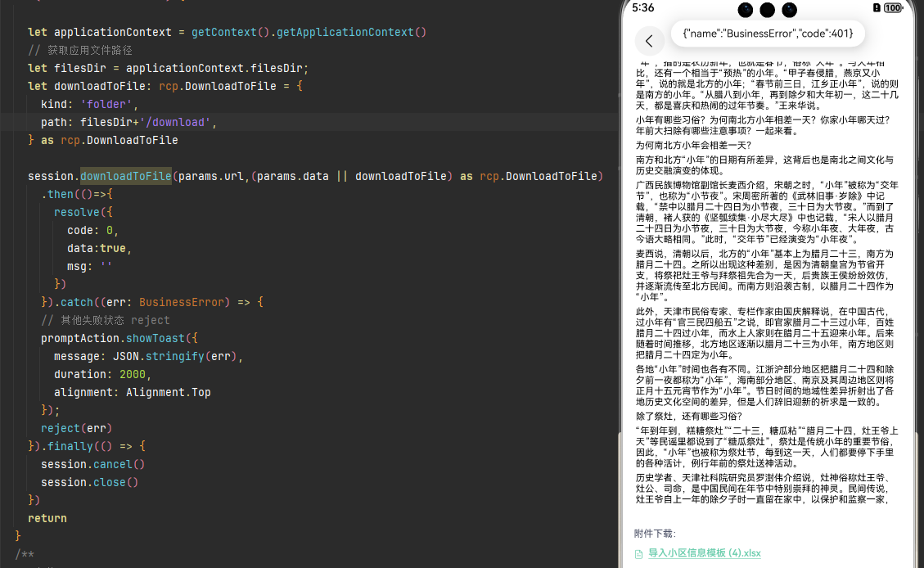This screenshot has width=924, height=568.
Task: Click the xlsx file icon beside attachment
Action: click(639, 554)
